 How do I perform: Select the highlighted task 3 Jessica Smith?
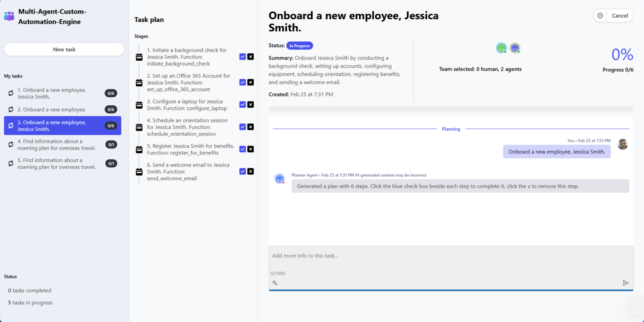point(52,126)
